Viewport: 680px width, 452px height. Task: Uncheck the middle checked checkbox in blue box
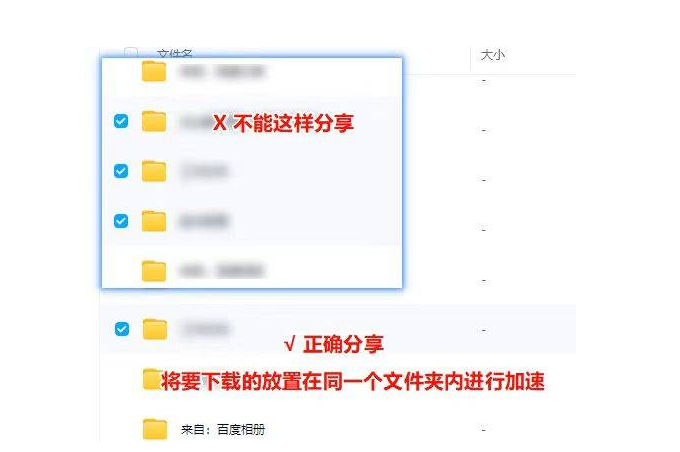[x=121, y=171]
